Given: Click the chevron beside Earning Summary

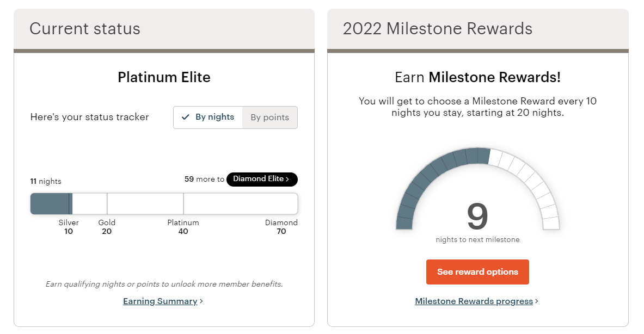Looking at the screenshot, I should [x=201, y=301].
